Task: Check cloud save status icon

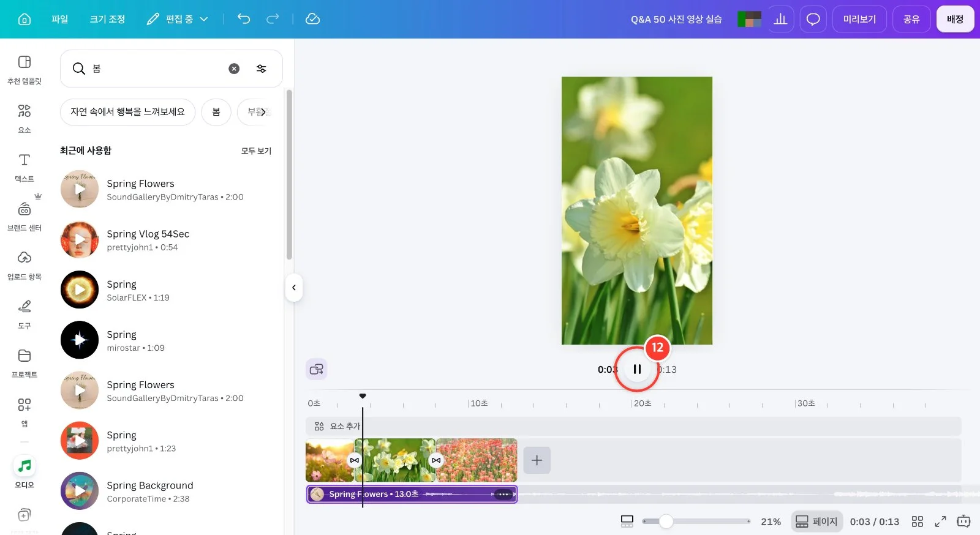Action: [312, 19]
